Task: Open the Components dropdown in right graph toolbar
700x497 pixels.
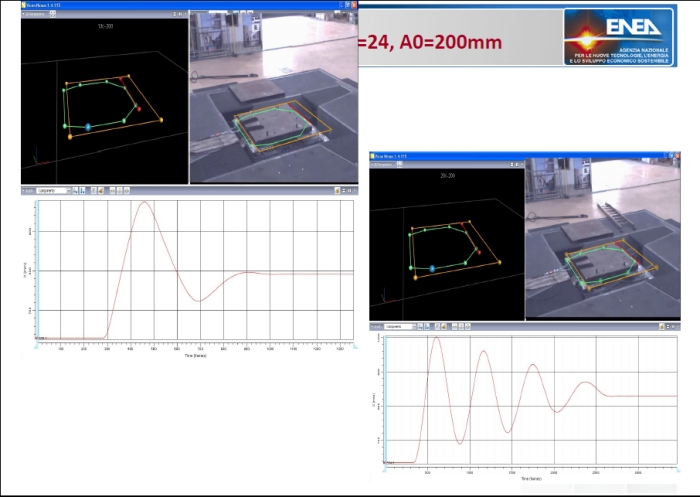Action: pyautogui.click(x=400, y=327)
